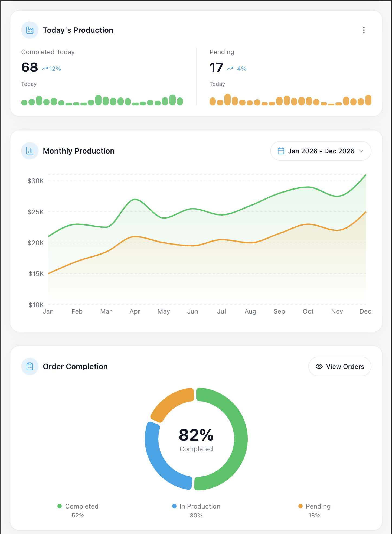Click the eye icon in View Orders
Image resolution: width=392 pixels, height=534 pixels.
319,366
